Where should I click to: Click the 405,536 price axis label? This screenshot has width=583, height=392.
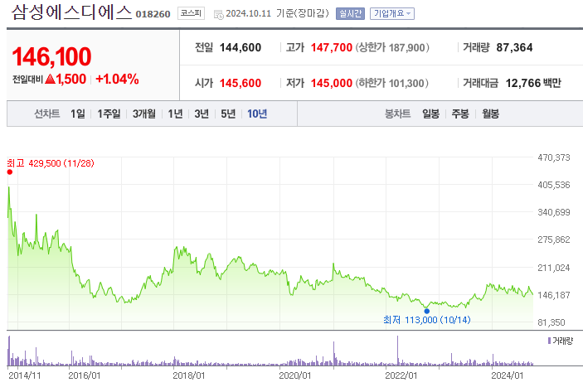point(554,185)
